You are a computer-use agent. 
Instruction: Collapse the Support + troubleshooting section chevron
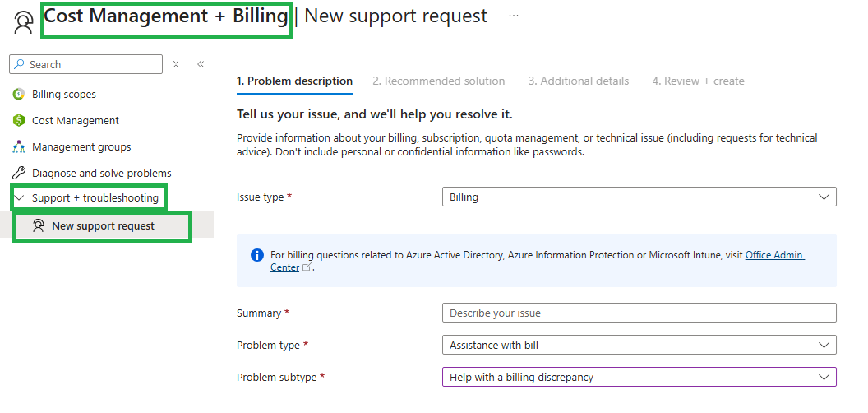click(20, 198)
